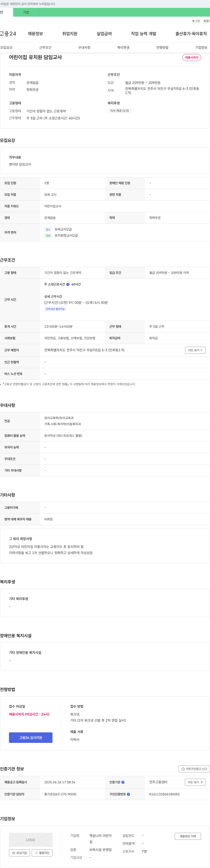Viewport: 210px width, 868px height.
Task: Jump to the 전형방법 section tab
Action: coord(162,47)
